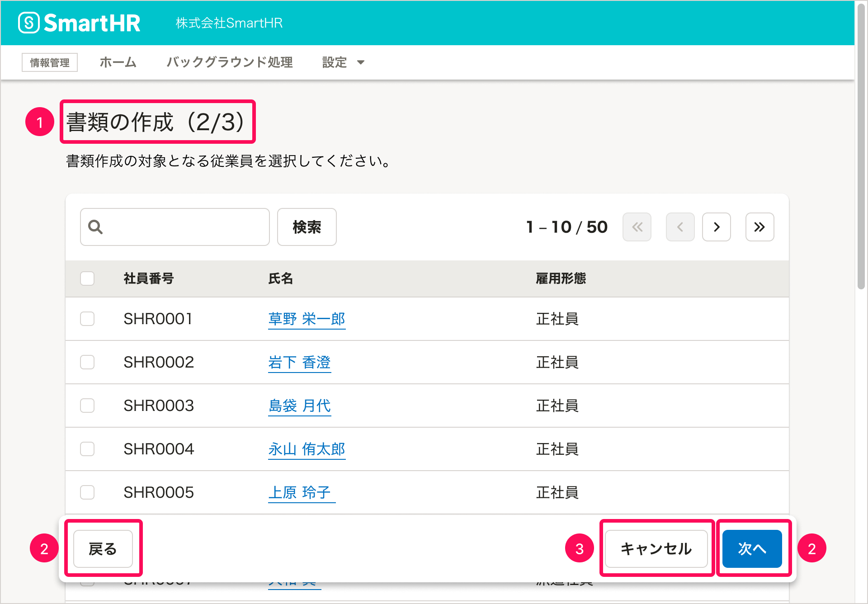Open employee link 草野 栄一郎
The image size is (868, 604).
point(307,319)
